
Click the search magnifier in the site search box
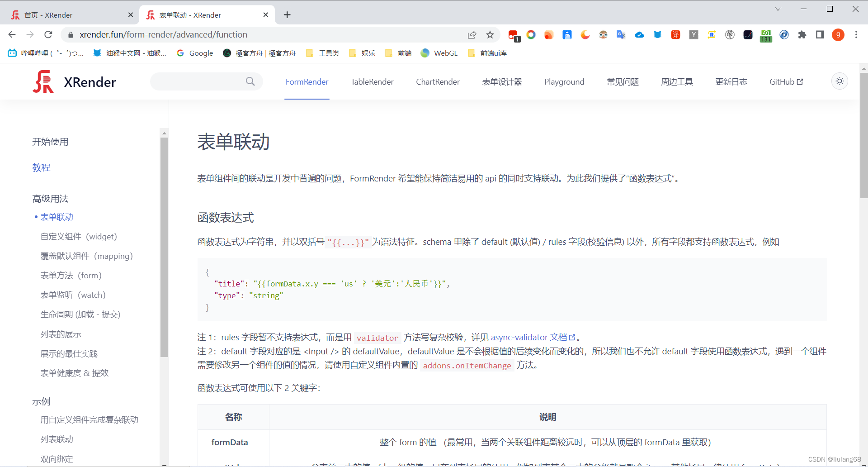250,81
